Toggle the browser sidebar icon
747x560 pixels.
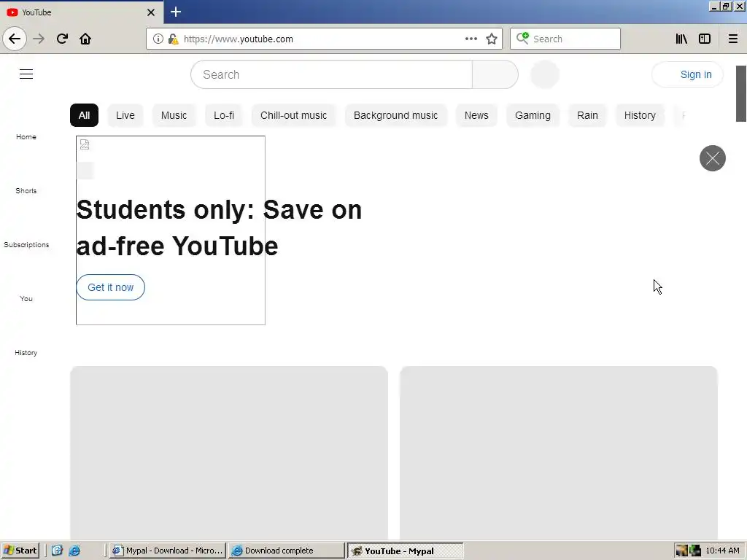point(705,39)
